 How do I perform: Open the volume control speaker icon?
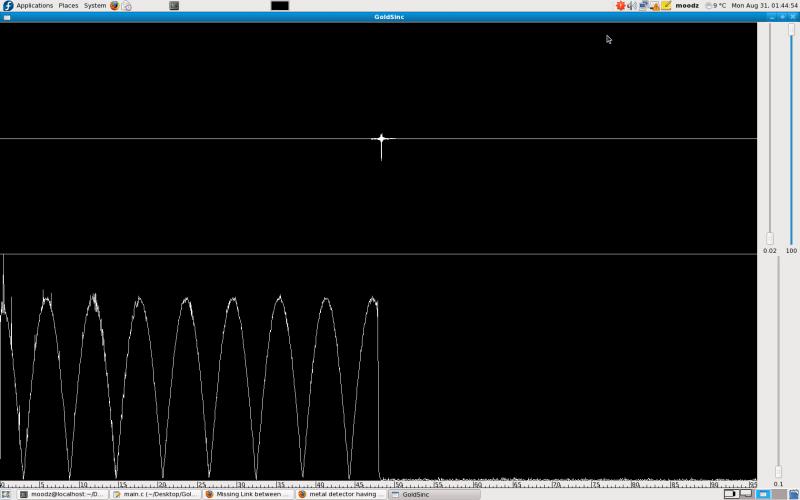tap(631, 5)
